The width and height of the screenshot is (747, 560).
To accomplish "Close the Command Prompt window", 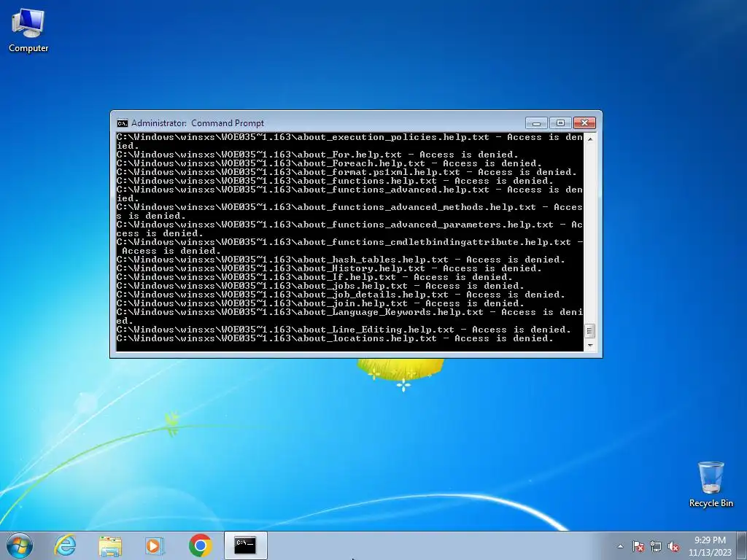I will pos(584,122).
